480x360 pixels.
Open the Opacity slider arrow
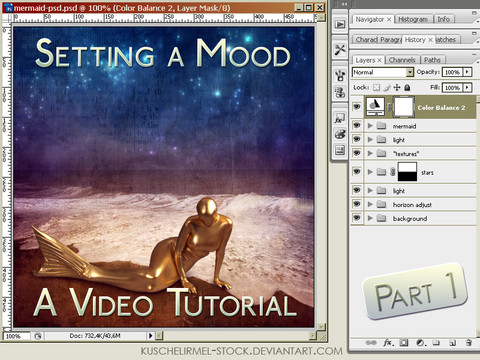pyautogui.click(x=467, y=72)
